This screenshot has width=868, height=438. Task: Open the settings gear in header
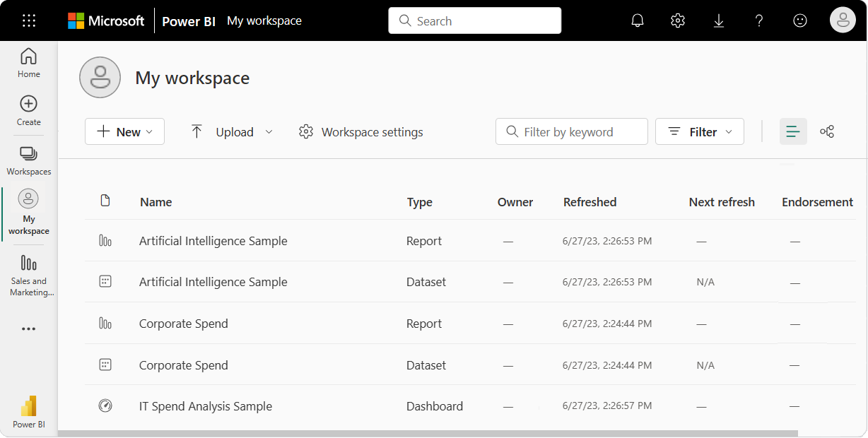tap(678, 20)
